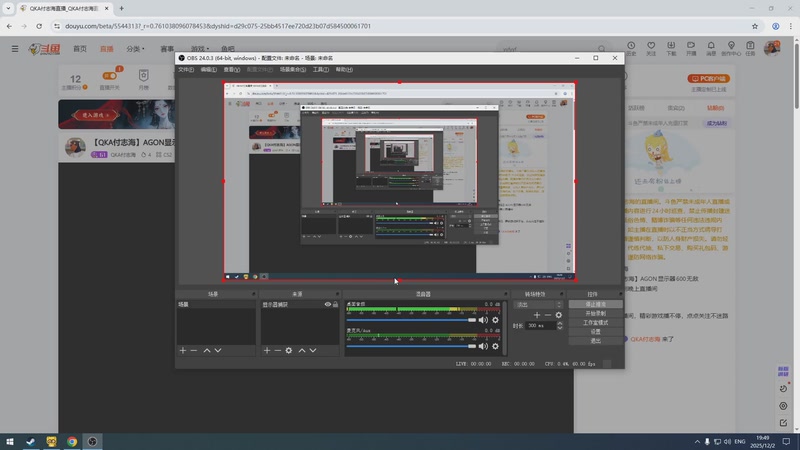Remove the selected scene with minus icon
Viewport: 800px width, 450px height.
194,351
